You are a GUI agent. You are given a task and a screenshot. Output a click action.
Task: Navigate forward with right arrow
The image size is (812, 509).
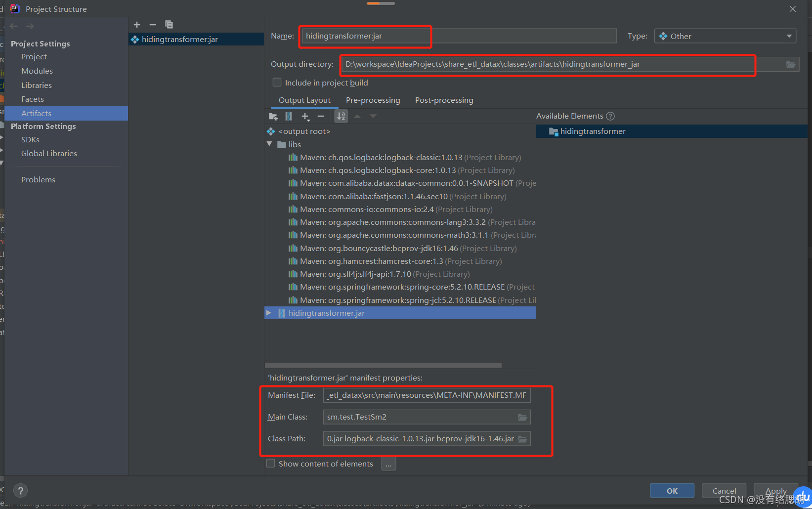[30, 26]
